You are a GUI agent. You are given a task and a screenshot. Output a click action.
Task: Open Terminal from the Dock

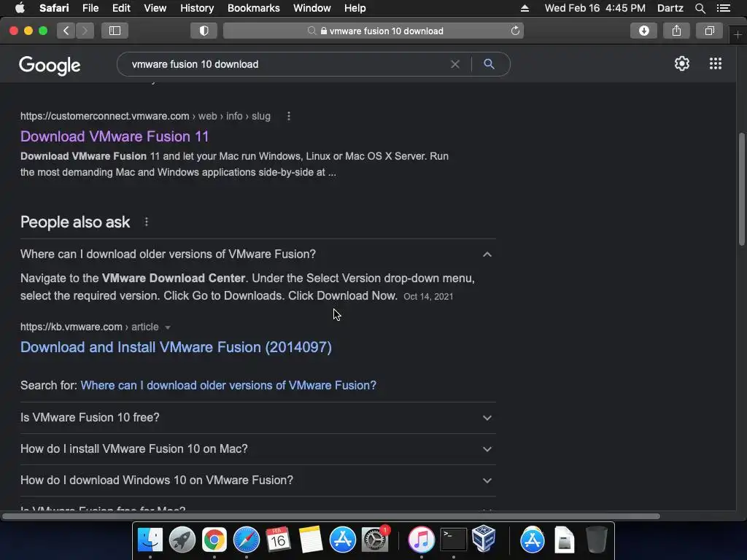coord(453,540)
